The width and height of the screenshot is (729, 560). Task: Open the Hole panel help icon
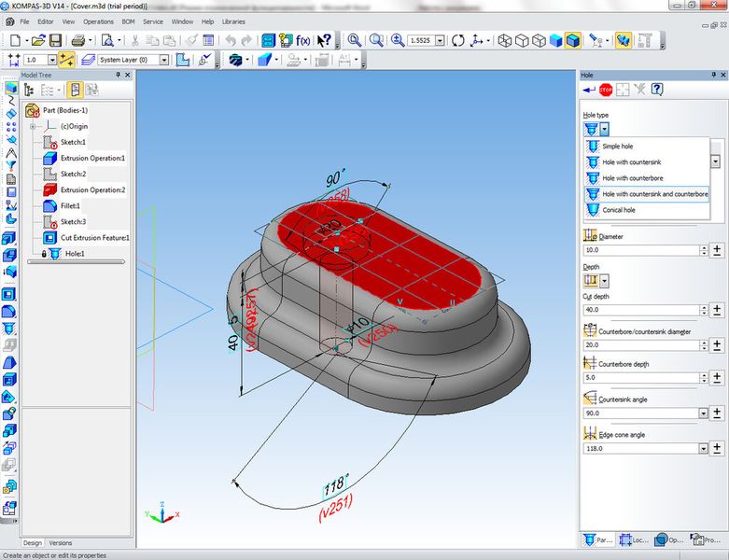657,90
